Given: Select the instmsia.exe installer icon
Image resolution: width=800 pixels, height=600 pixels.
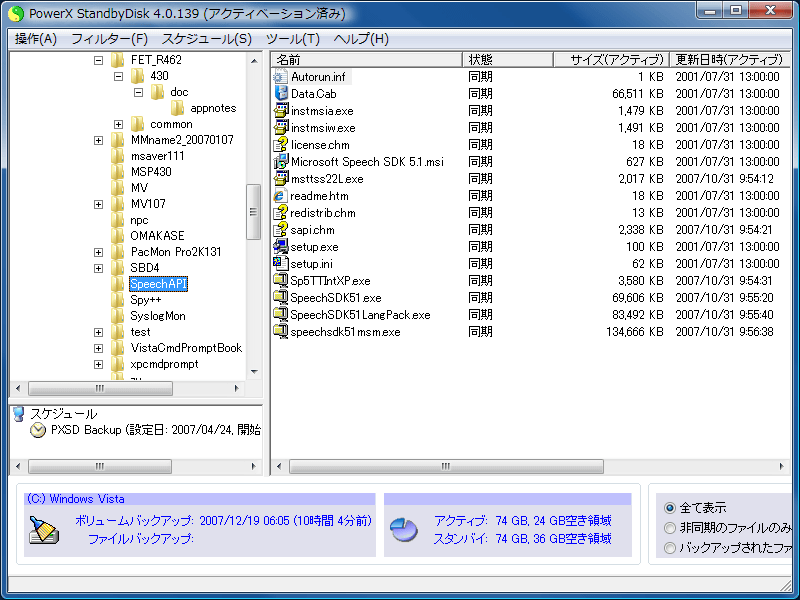Looking at the screenshot, I should tap(280, 111).
